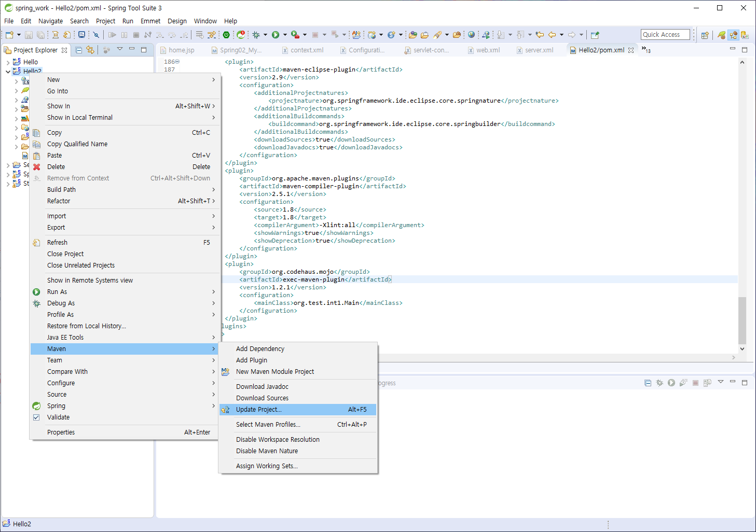
Task: Click the Open Web Browser globe icon
Action: (471, 35)
